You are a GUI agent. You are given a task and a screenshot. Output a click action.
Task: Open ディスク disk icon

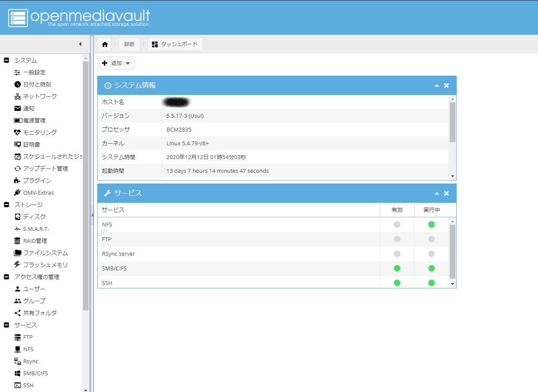pyautogui.click(x=18, y=217)
